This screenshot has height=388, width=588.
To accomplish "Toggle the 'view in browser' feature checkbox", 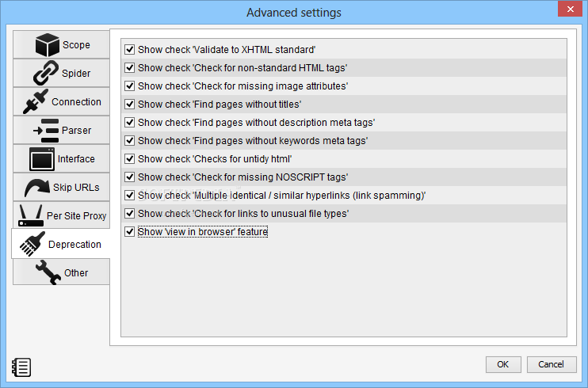I will tap(130, 232).
